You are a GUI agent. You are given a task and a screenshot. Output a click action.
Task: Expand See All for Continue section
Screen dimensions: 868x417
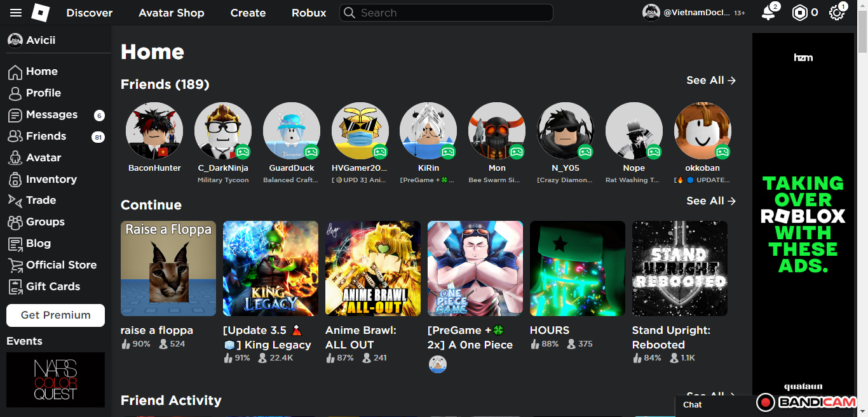click(x=710, y=201)
